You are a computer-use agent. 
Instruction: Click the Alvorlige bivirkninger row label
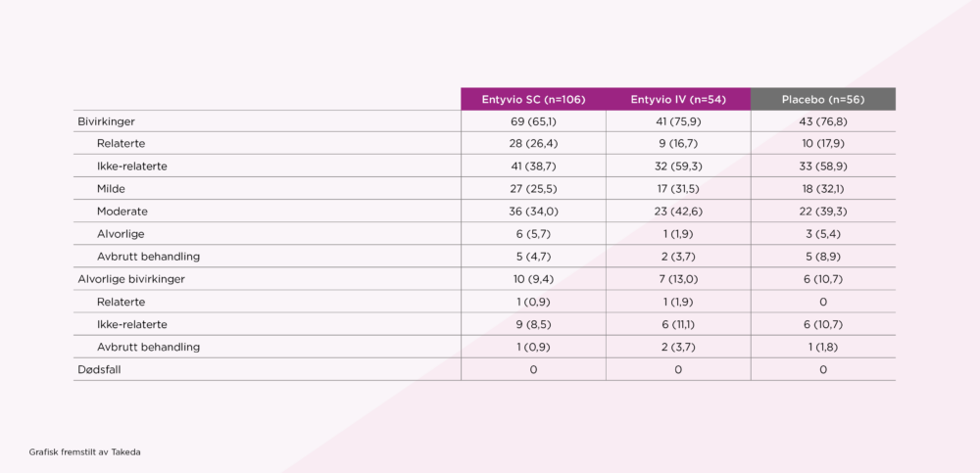point(131,279)
